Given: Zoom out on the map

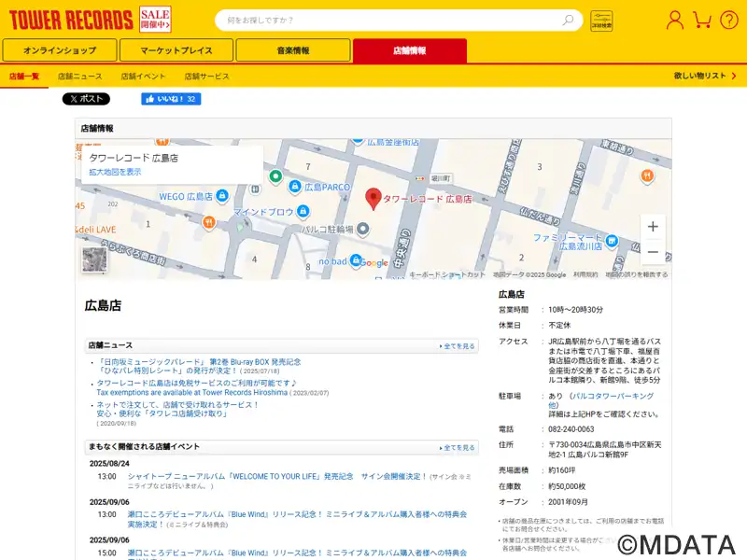Looking at the screenshot, I should (653, 252).
